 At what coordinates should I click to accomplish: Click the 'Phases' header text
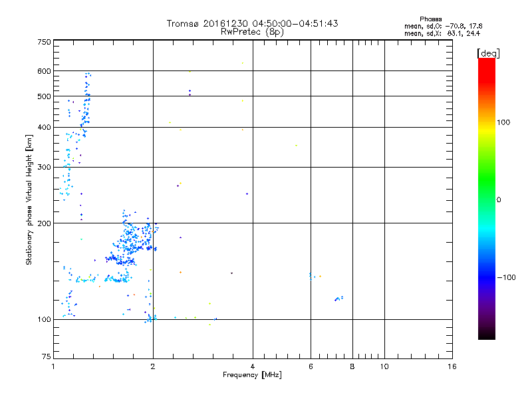pyautogui.click(x=430, y=19)
